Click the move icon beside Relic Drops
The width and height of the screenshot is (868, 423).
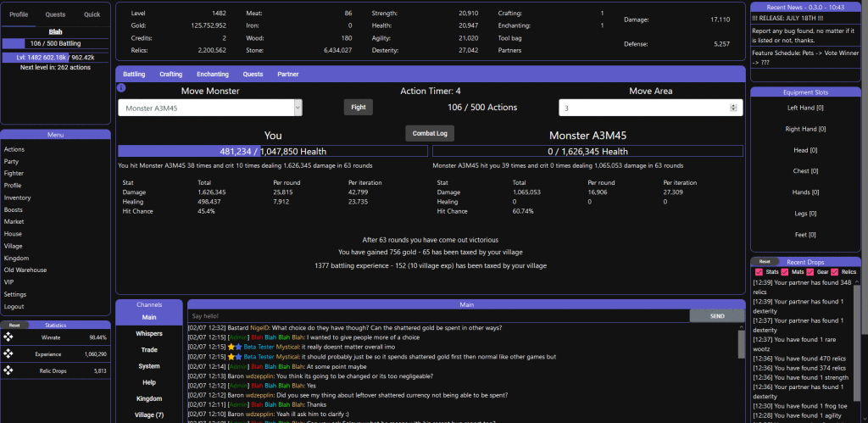click(x=8, y=370)
